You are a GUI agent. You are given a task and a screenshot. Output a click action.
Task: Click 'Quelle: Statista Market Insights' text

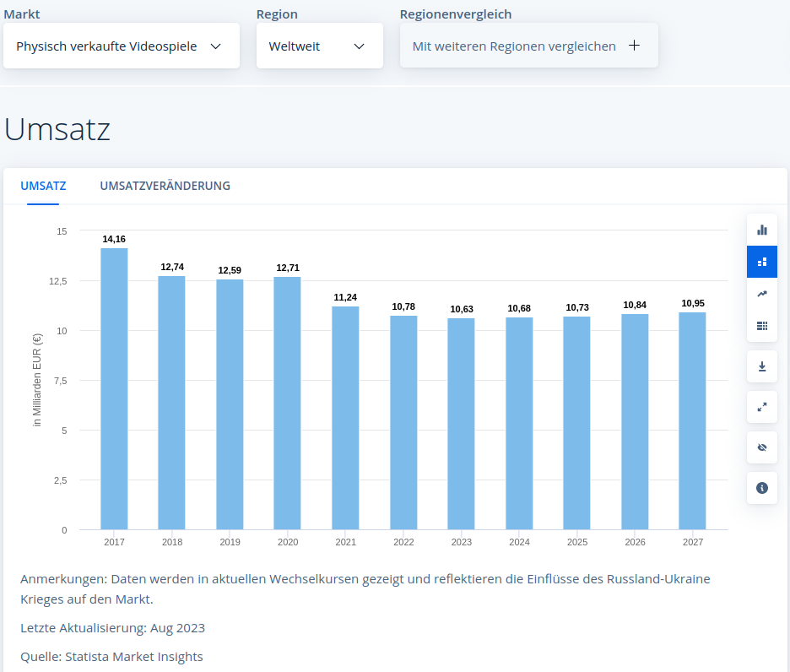tap(112, 657)
